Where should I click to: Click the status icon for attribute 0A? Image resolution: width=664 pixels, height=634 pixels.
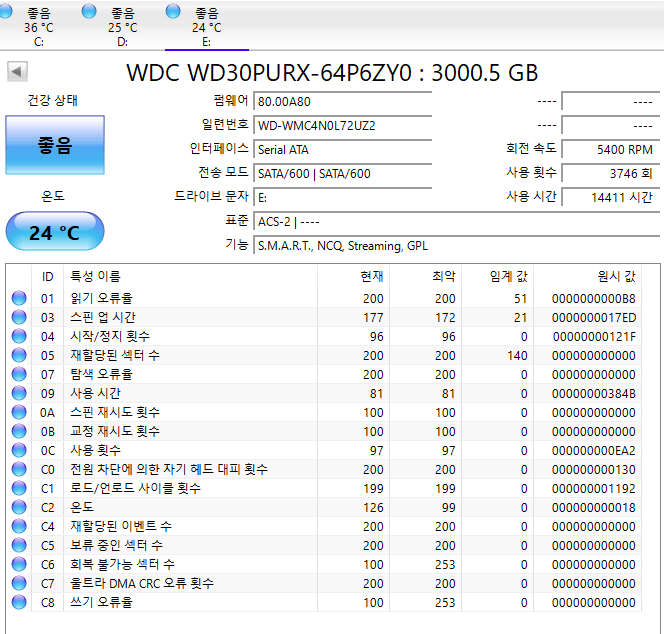[19, 412]
